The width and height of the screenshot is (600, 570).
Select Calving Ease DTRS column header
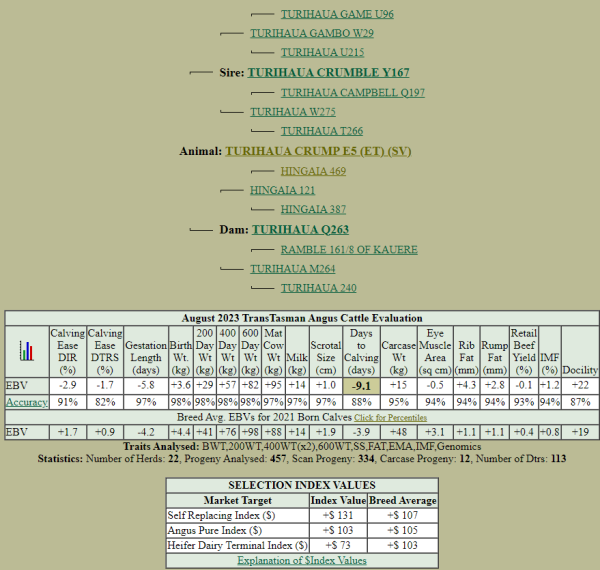(105, 352)
